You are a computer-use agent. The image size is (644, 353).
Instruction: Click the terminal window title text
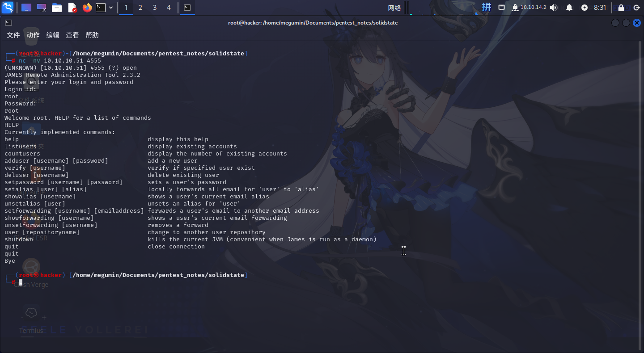(x=313, y=23)
